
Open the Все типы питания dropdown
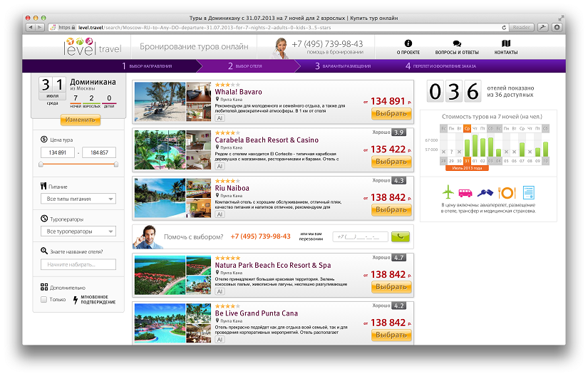point(78,199)
